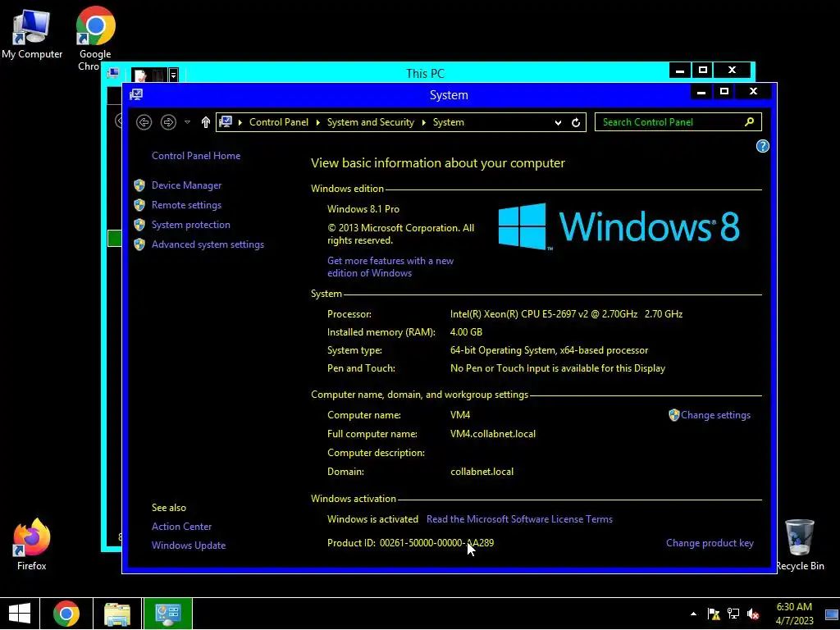
Task: Click shield icon beside Advanced system settings
Action: (139, 244)
